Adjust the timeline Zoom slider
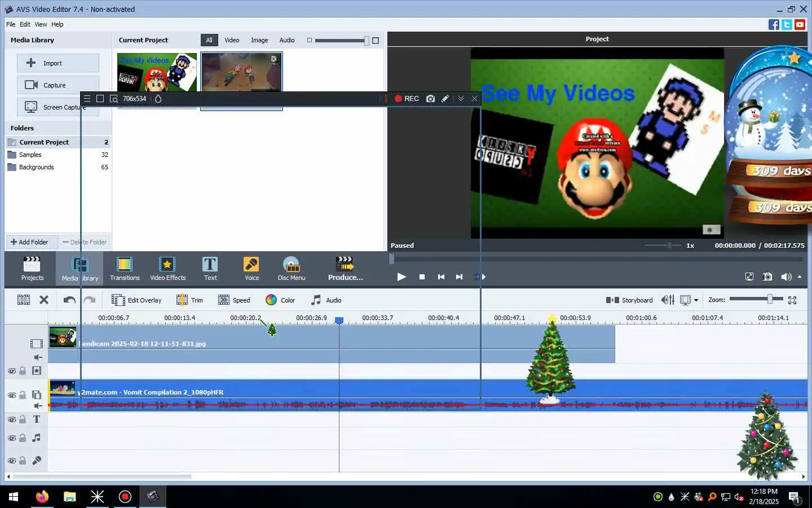Viewport: 812px width, 508px height. [x=770, y=299]
